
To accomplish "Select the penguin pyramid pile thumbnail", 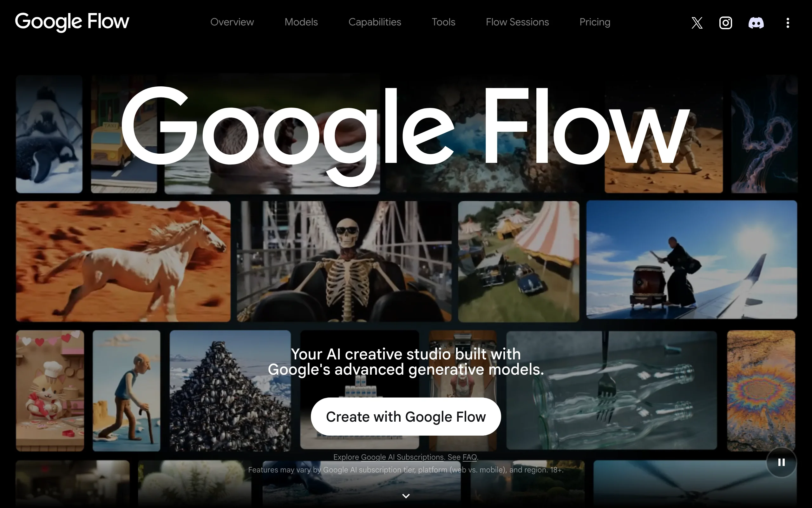I will [230, 391].
